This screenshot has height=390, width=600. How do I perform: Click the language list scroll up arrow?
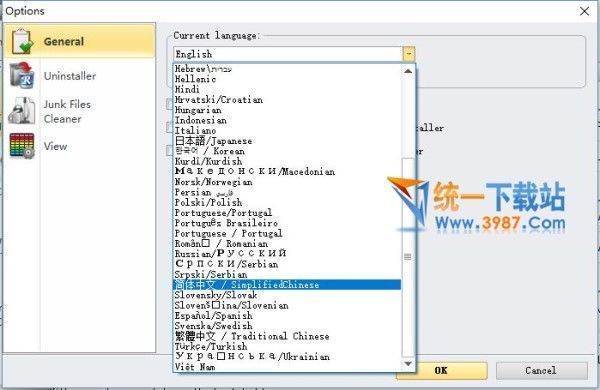[408, 71]
